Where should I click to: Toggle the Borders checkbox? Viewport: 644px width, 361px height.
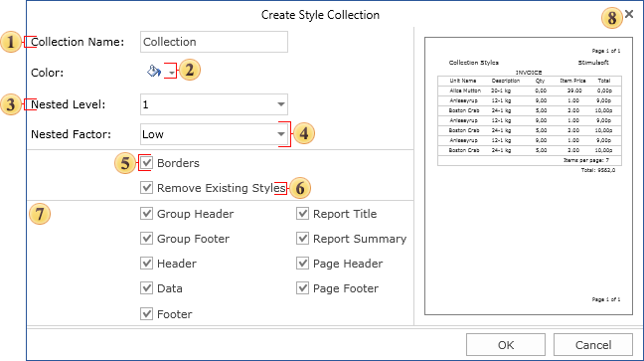146,162
